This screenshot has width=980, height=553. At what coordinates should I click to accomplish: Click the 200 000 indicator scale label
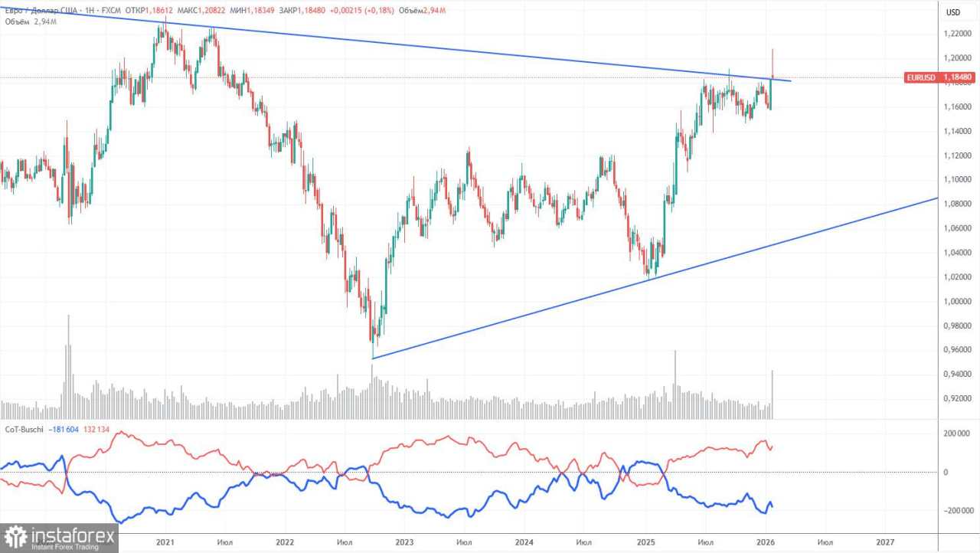tap(960, 434)
